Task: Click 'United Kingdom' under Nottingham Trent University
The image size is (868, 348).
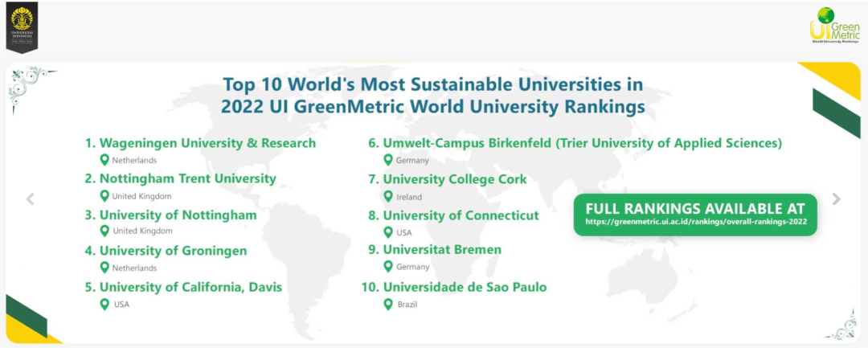Action: click(x=141, y=196)
